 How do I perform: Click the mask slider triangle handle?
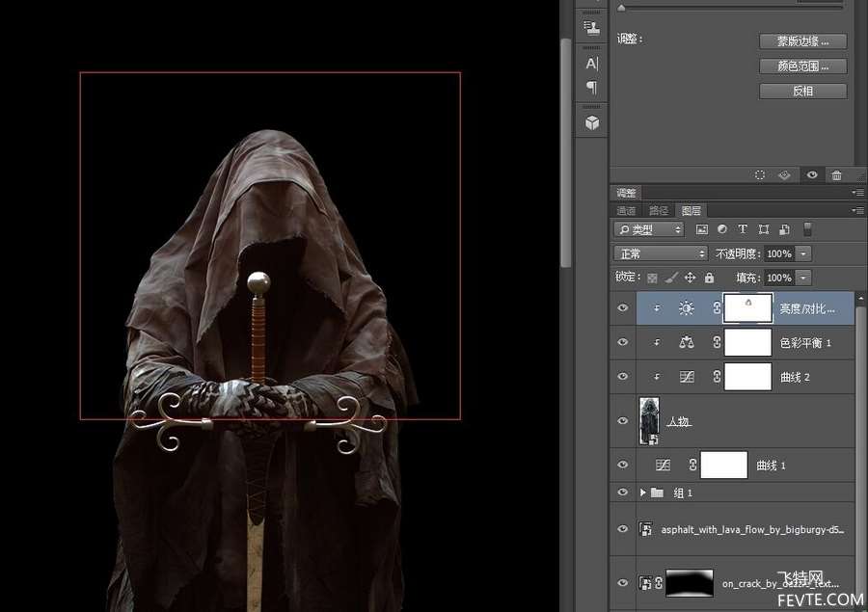[x=622, y=8]
